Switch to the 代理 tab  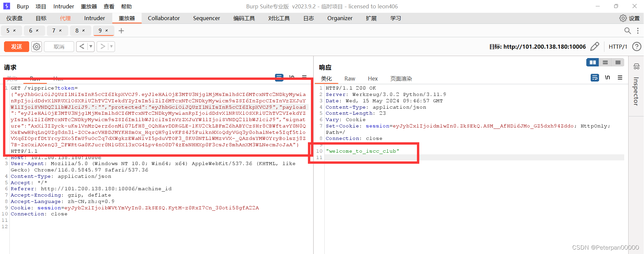click(x=65, y=18)
